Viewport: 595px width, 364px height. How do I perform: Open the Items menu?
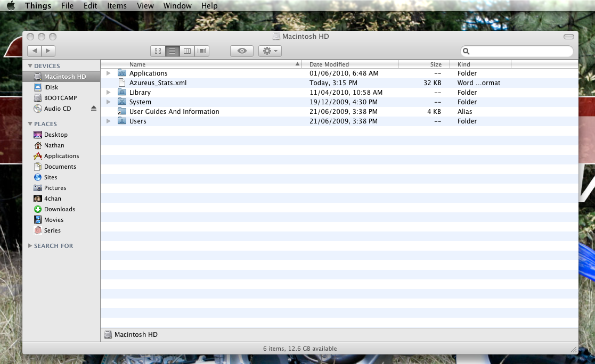pyautogui.click(x=117, y=6)
